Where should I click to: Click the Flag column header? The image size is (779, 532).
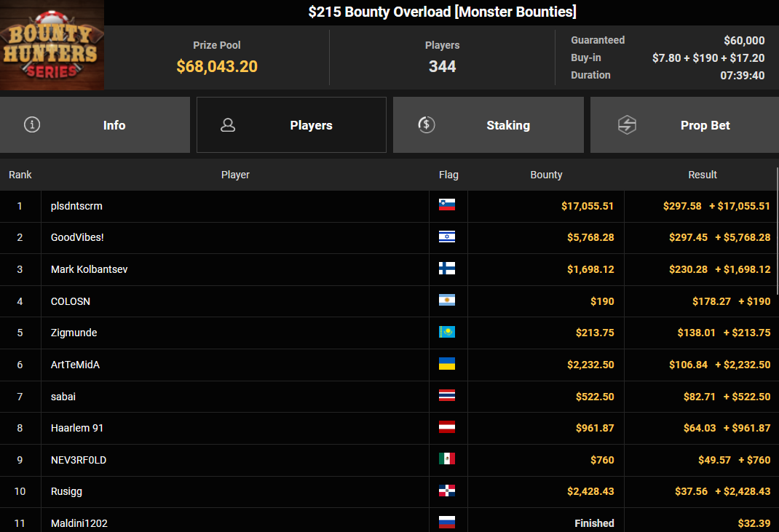[448, 175]
